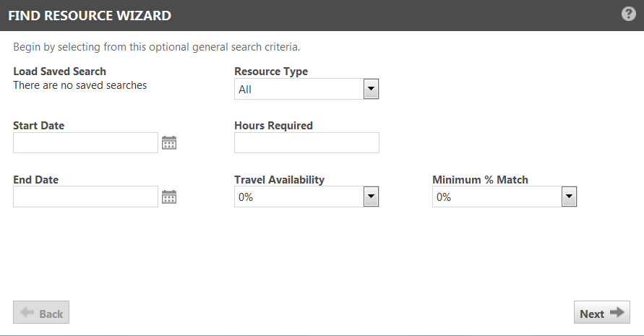Screen dimensions: 644x336
Task: Expand the Minimum % Match dropdown arrow
Action: pos(569,197)
